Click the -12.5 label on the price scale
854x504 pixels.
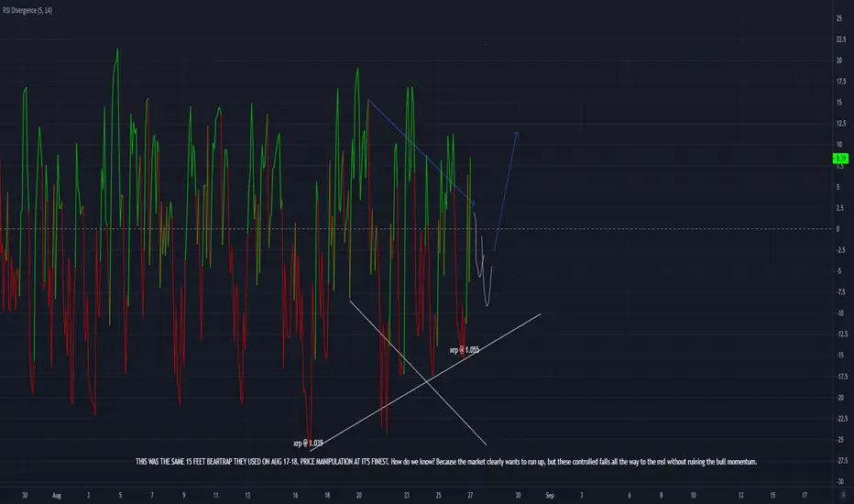[841, 334]
